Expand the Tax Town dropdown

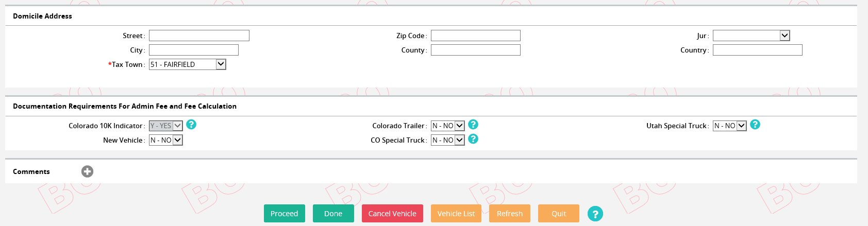pyautogui.click(x=188, y=64)
